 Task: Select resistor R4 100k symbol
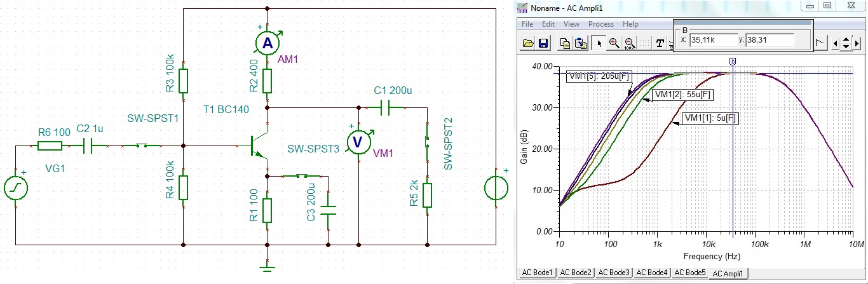click(183, 187)
